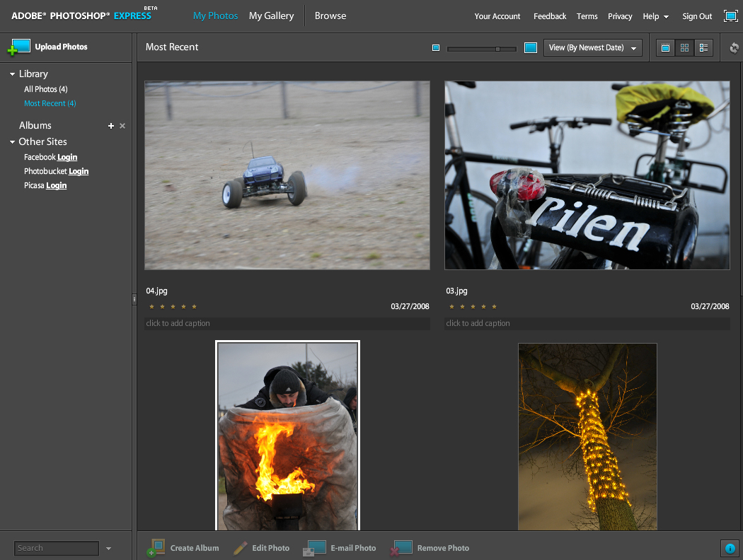This screenshot has height=560, width=743.
Task: Click the small thumbnail size icon
Action: [x=436, y=48]
